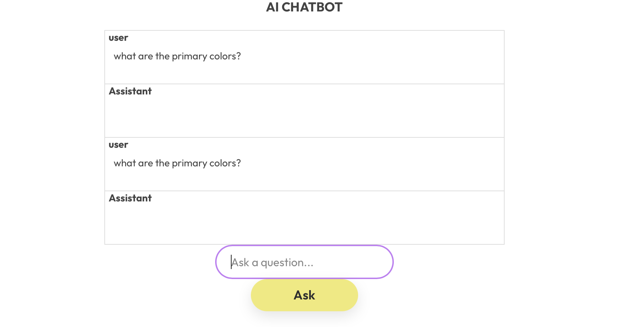Select the second "Assistant" label
Viewport: 644px width, 327px height.
[x=130, y=198]
